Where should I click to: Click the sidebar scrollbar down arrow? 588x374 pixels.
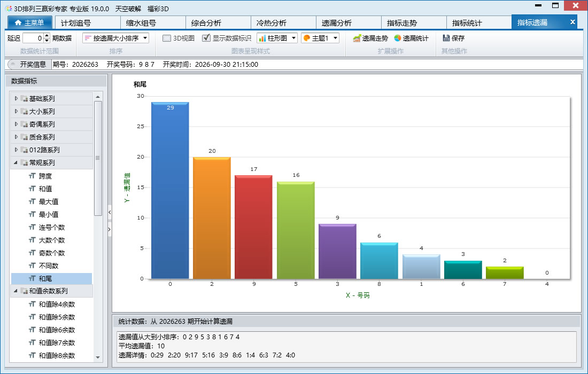[98, 357]
